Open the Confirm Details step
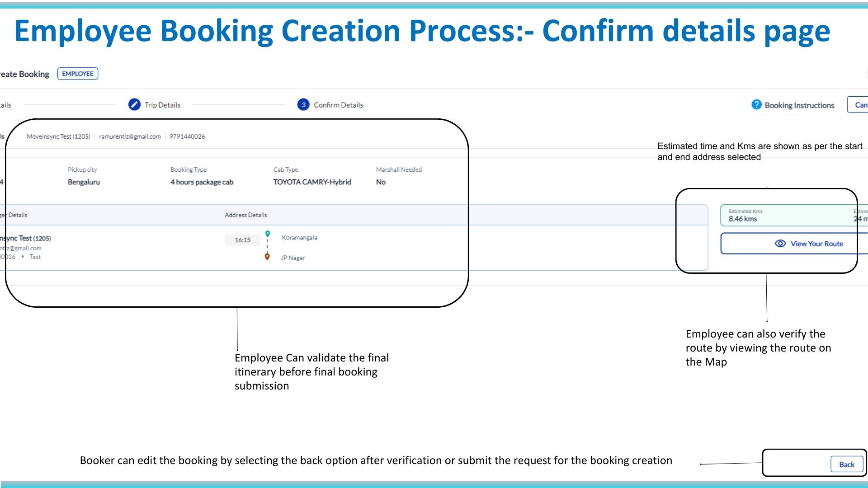The image size is (868, 488). 338,105
